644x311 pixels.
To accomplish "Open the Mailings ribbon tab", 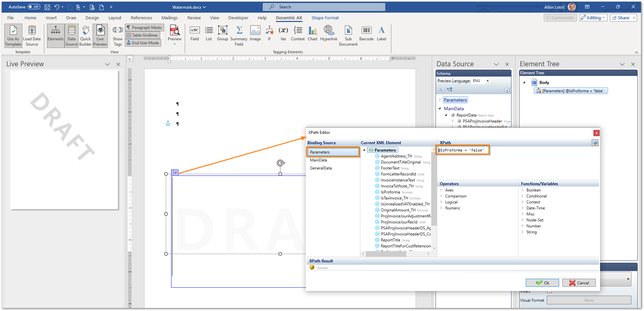I will [x=169, y=18].
